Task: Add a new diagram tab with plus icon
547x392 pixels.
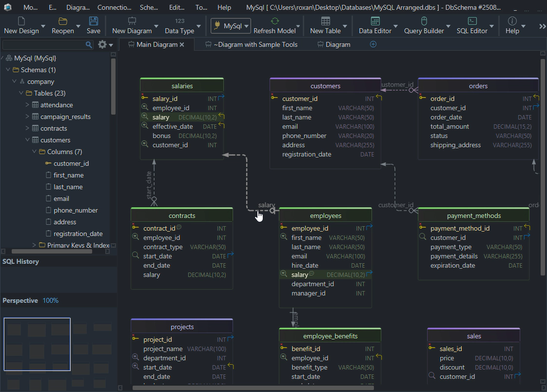Action: [373, 44]
